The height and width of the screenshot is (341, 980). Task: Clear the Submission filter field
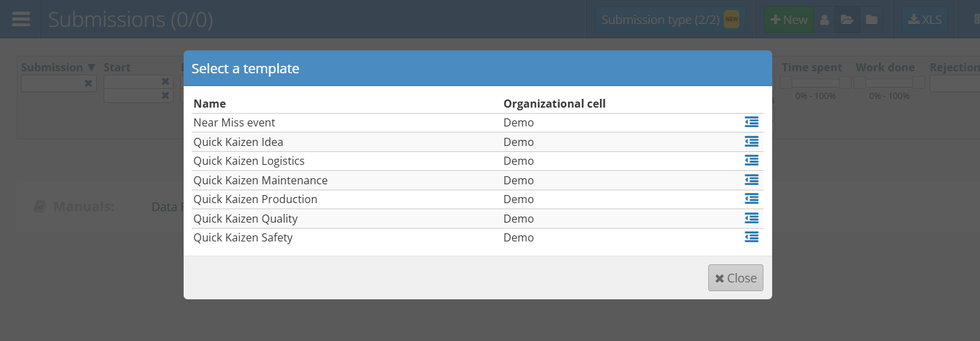coord(88,83)
